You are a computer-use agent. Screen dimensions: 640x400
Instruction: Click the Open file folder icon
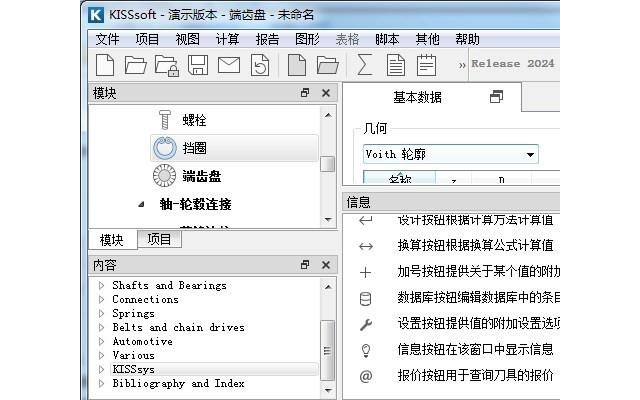coord(136,65)
